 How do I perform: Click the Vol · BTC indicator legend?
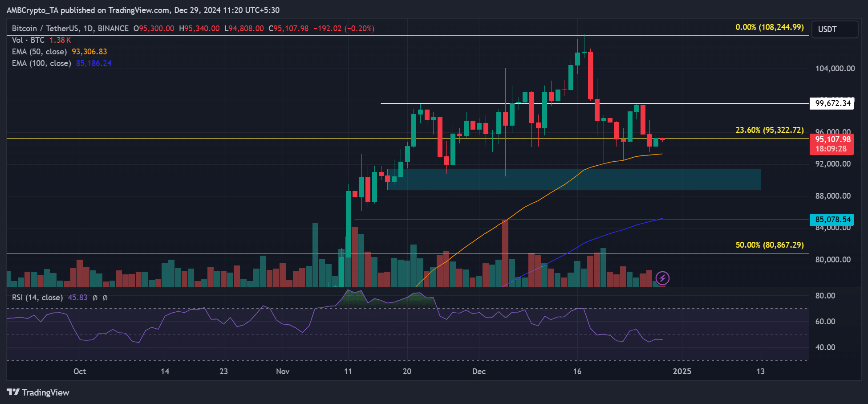tap(28, 40)
